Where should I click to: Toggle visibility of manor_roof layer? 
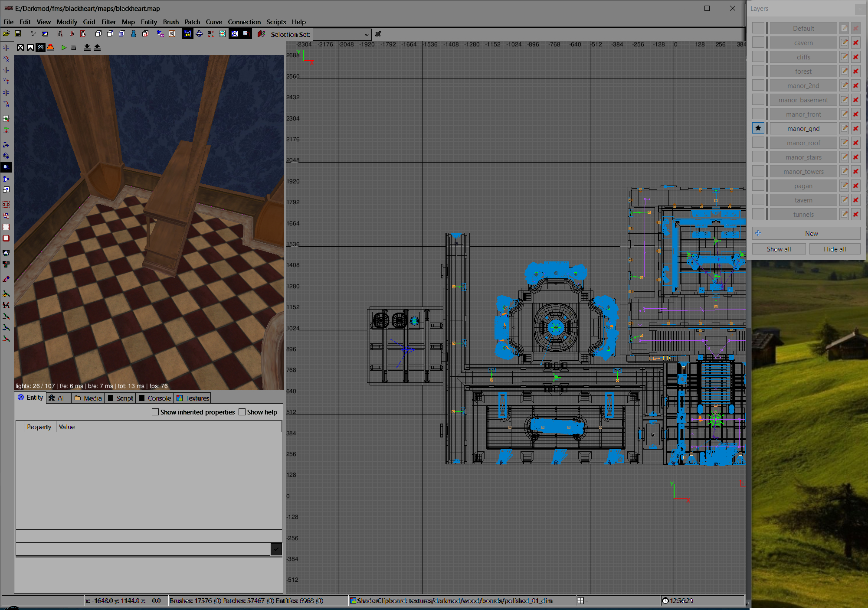[x=758, y=143]
